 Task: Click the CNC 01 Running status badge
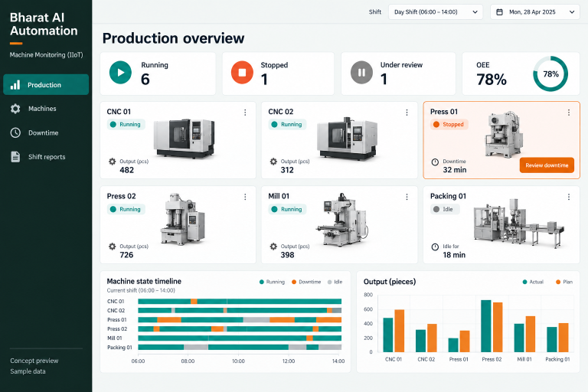pyautogui.click(x=126, y=125)
